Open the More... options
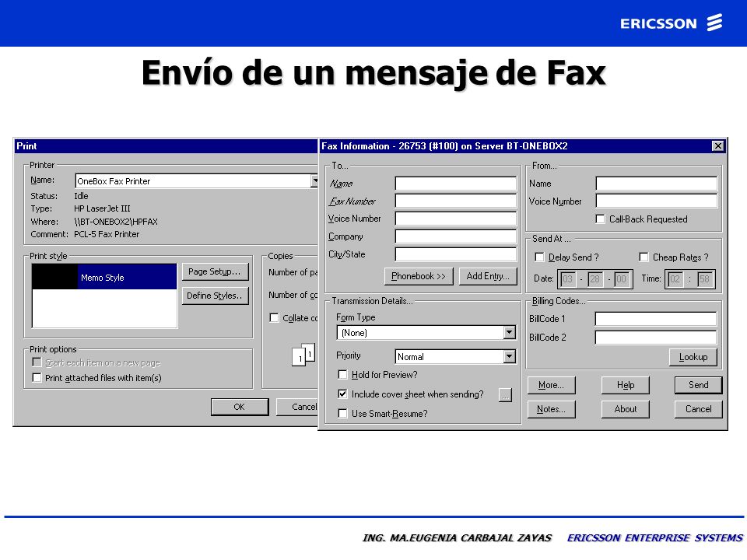This screenshot has width=747, height=560. pos(551,385)
